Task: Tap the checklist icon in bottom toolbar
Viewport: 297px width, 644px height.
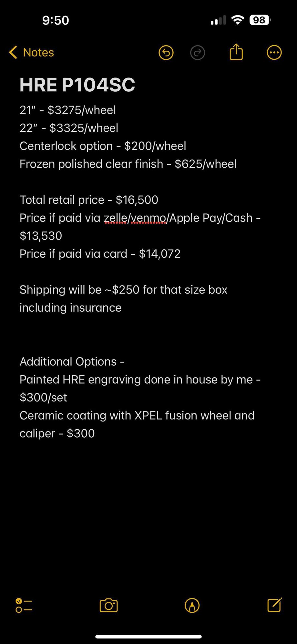Action: coord(24,605)
